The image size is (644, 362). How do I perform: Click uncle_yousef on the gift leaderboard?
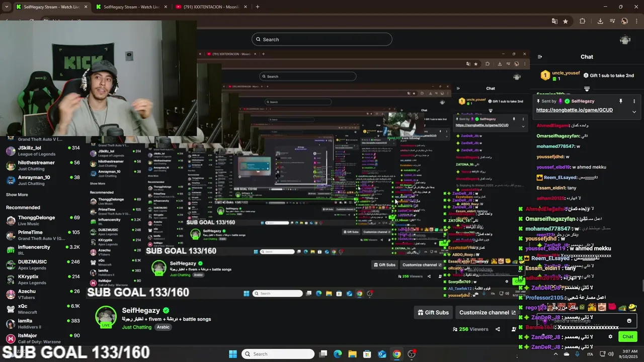tap(566, 73)
